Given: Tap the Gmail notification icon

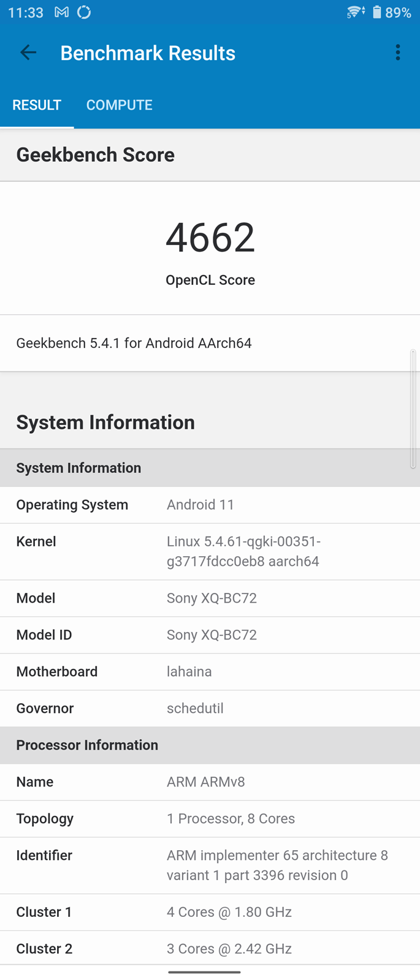Looking at the screenshot, I should 61,12.
